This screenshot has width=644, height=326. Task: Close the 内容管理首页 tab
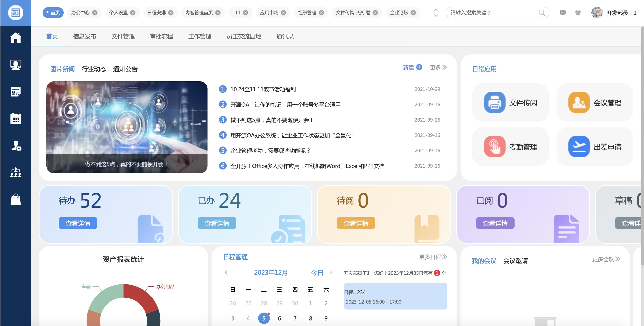tap(218, 12)
